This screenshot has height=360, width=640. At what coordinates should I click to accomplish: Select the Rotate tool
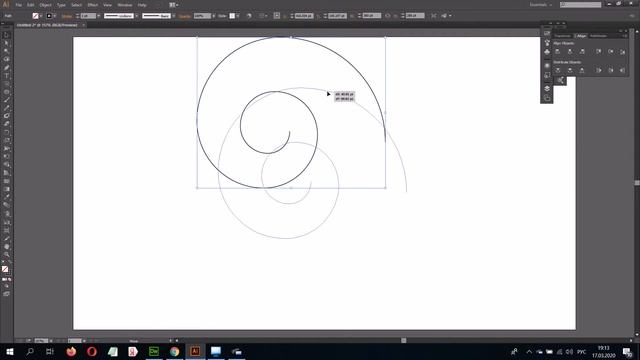[6, 133]
